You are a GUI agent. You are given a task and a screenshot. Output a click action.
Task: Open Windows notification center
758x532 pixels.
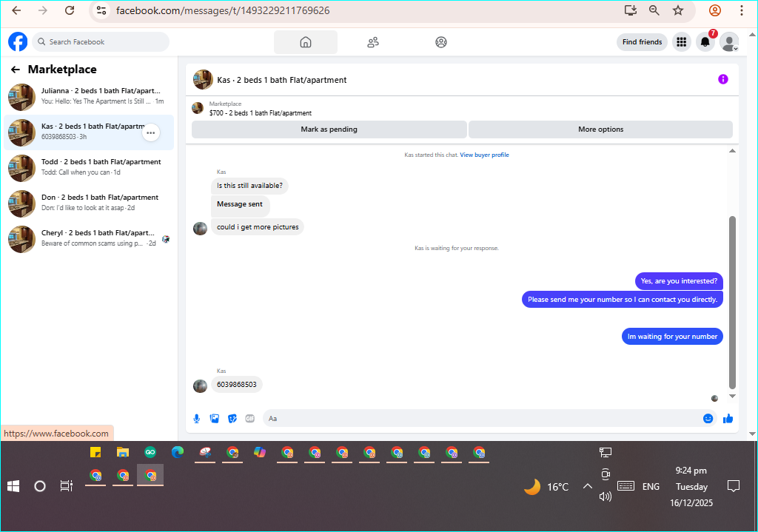click(x=734, y=486)
